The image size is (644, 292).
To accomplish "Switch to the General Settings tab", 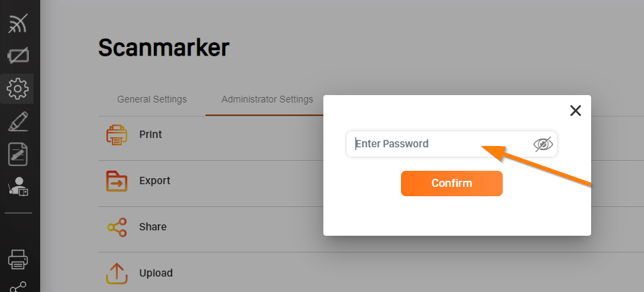I will [x=152, y=99].
